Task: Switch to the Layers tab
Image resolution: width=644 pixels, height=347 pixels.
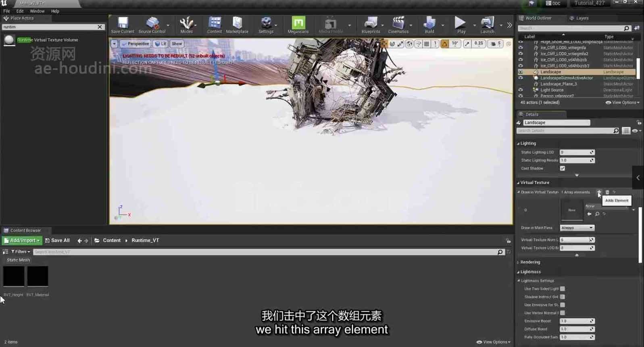Action: point(579,18)
